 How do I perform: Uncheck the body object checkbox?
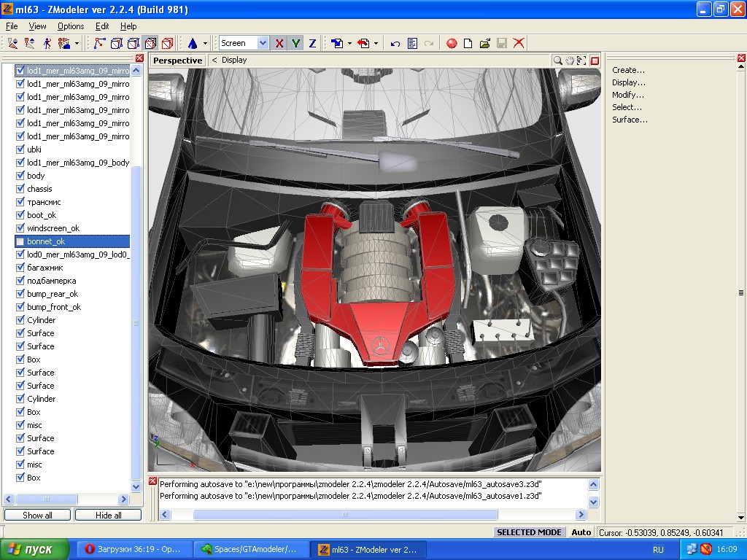tap(20, 176)
